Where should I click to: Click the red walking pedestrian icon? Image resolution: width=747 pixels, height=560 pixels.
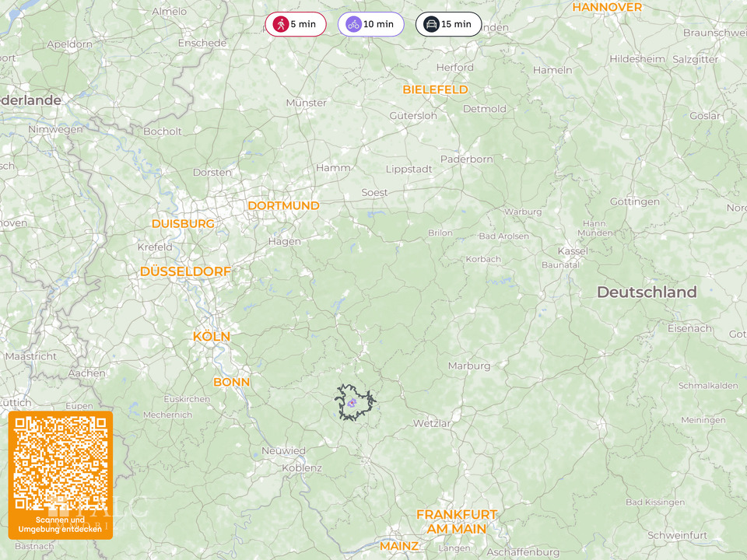click(281, 24)
